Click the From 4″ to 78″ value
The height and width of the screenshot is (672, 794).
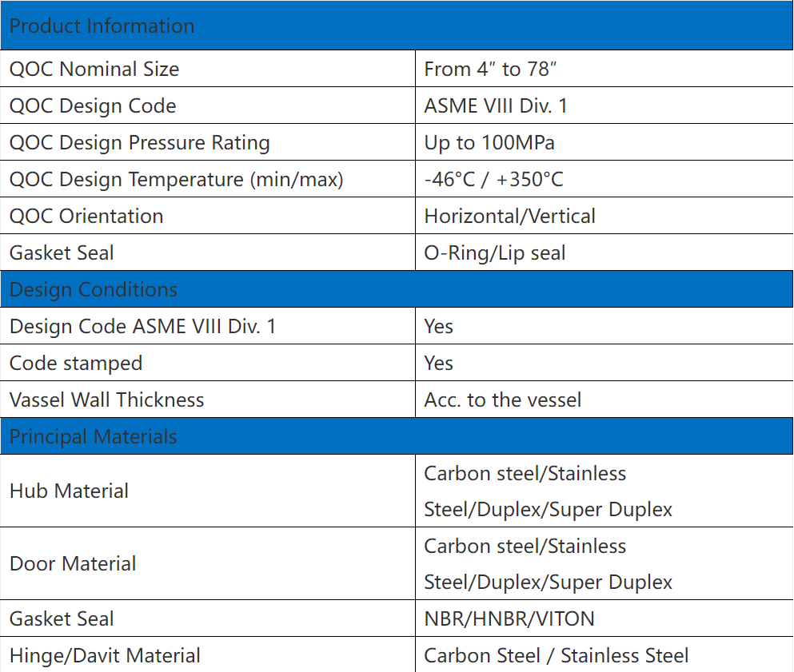(x=490, y=69)
